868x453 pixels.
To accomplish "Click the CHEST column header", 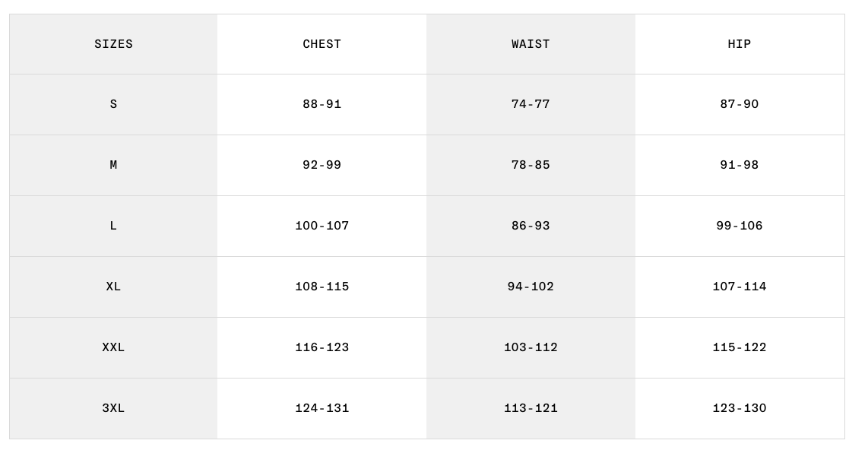I will coord(322,44).
